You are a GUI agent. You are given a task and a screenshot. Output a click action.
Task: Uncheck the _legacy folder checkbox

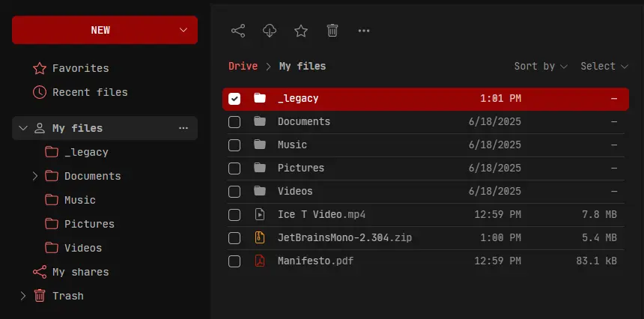[234, 99]
